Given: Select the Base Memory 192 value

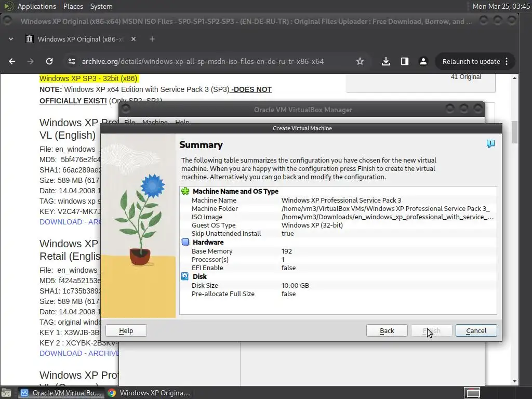Looking at the screenshot, I should [287, 251].
